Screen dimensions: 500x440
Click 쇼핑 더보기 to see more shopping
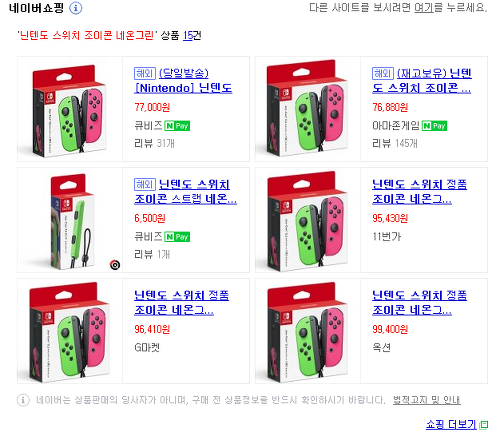pos(451,424)
